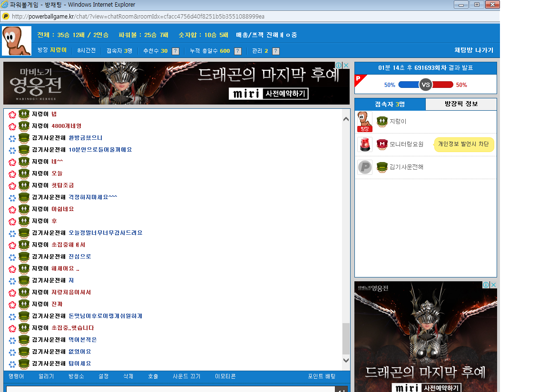Click the '먹어본적은' chat message
Viewport: 548px width, 392px height.
click(x=82, y=340)
